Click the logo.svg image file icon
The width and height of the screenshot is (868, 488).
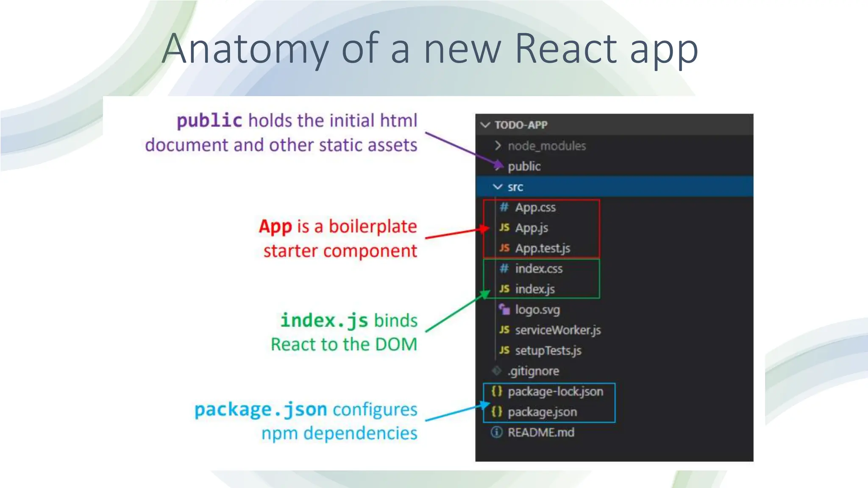click(504, 309)
